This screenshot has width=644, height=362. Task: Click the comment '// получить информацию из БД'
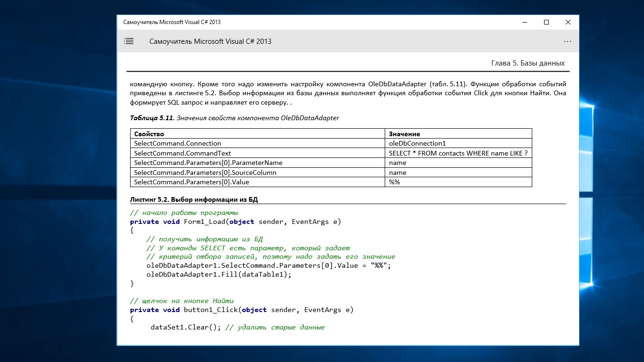click(x=205, y=239)
